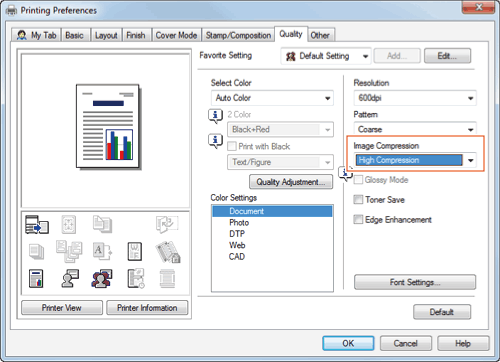Open Font Settings...

[x=415, y=282]
